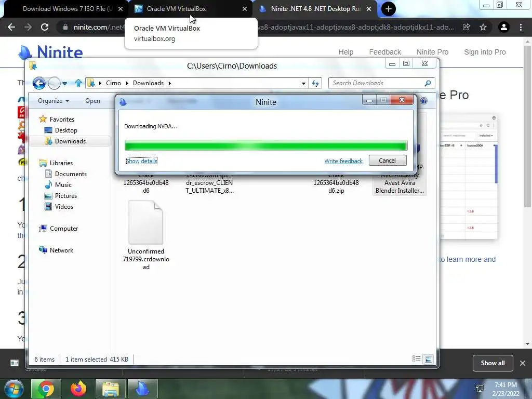
Task: Open a new Chrome tab
Action: 389,9
